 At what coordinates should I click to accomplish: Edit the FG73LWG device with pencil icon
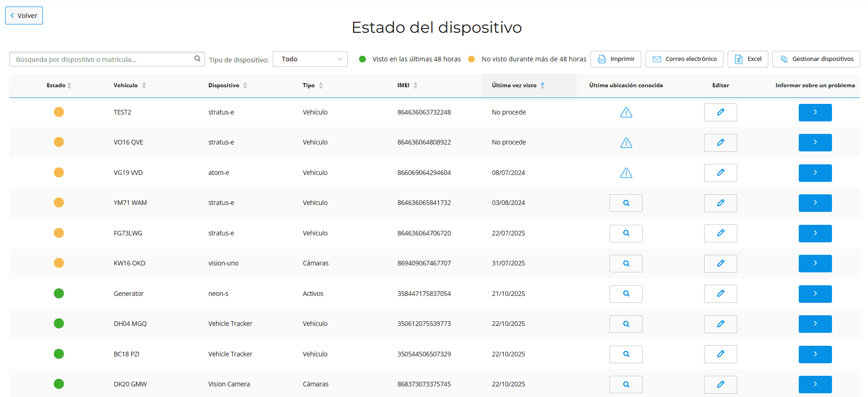point(720,233)
